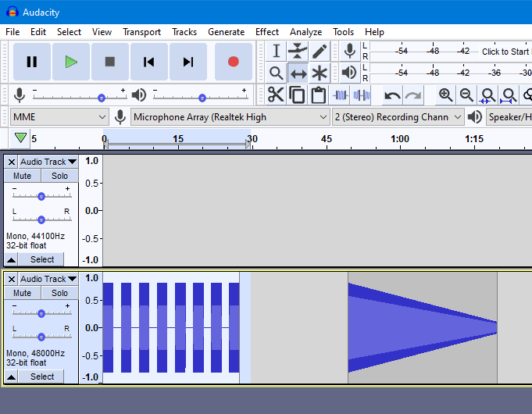The height and width of the screenshot is (414, 532).
Task: Collapse the 48000Hz track with its triangle
Action: click(x=11, y=377)
